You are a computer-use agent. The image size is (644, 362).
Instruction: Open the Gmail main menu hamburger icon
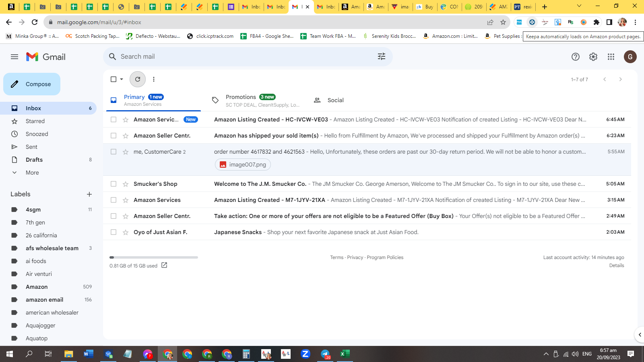(14, 57)
